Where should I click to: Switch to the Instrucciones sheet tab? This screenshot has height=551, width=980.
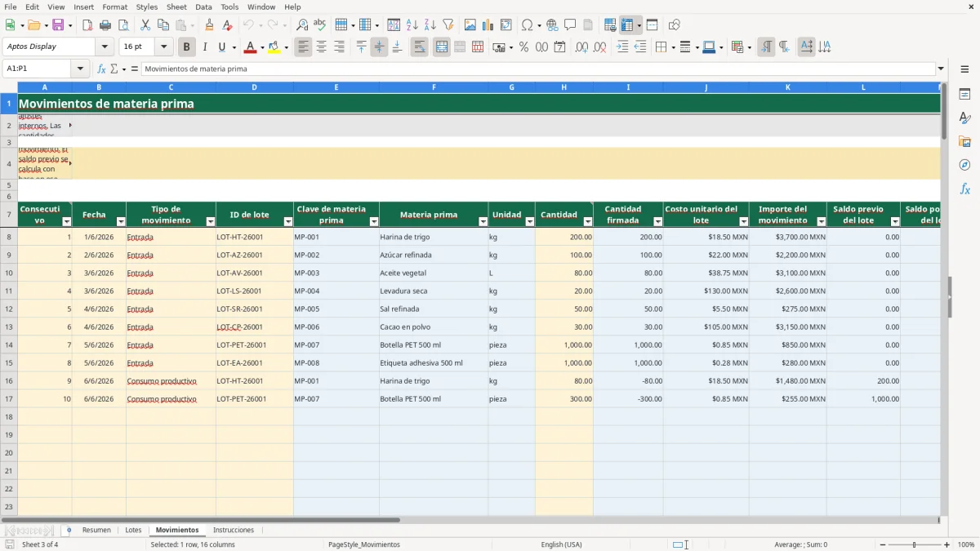234,531
